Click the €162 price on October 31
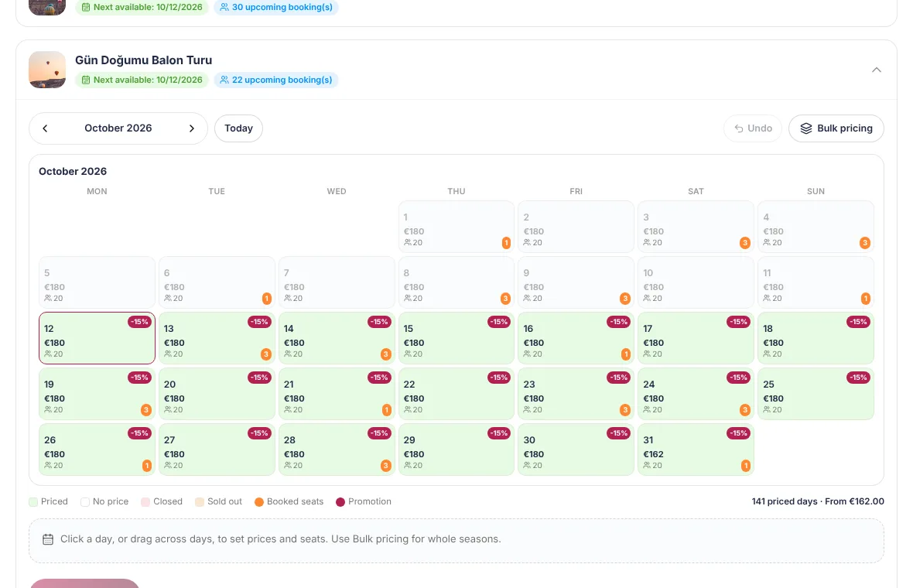 tap(653, 454)
